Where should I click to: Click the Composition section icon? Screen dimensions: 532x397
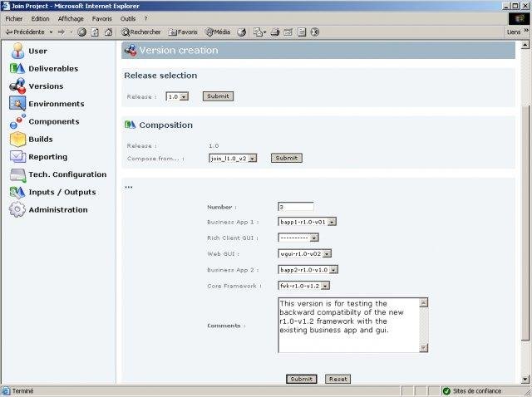[131, 125]
